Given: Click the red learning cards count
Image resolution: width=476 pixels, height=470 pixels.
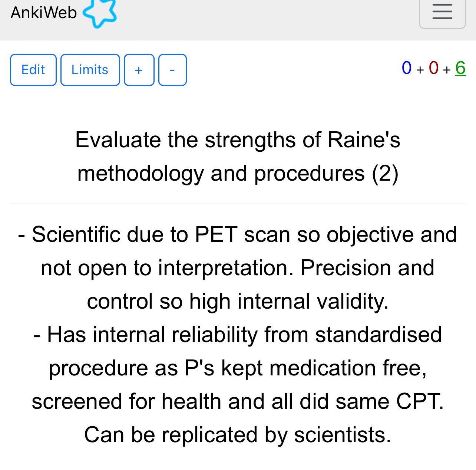Looking at the screenshot, I should click(x=434, y=68).
